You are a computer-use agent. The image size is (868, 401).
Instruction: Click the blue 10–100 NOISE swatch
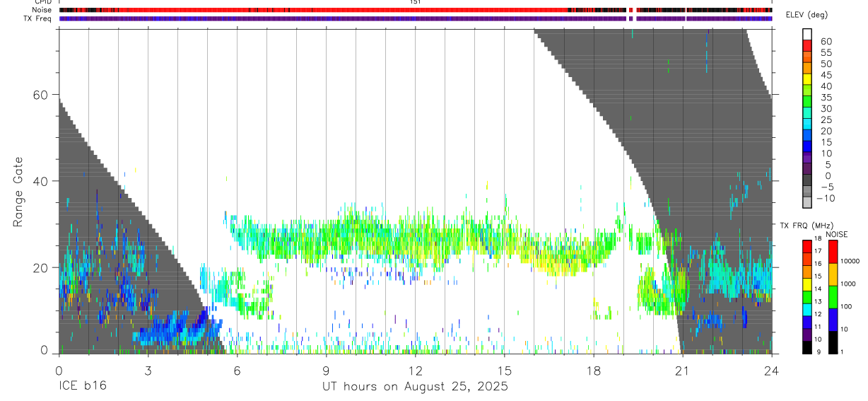833,320
